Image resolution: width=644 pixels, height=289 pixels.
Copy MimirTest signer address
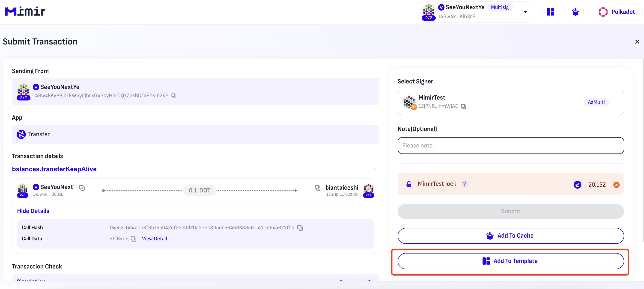[463, 106]
